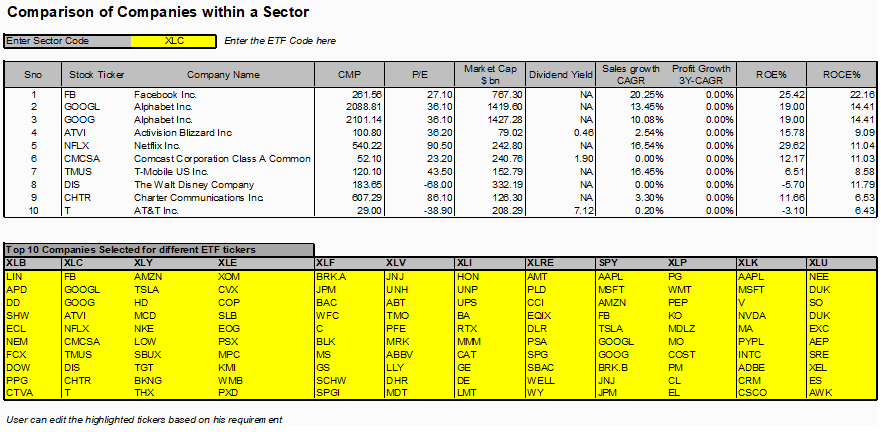Click the NVDA ticker under XLK
This screenshot has width=881, height=432.
tap(751, 316)
